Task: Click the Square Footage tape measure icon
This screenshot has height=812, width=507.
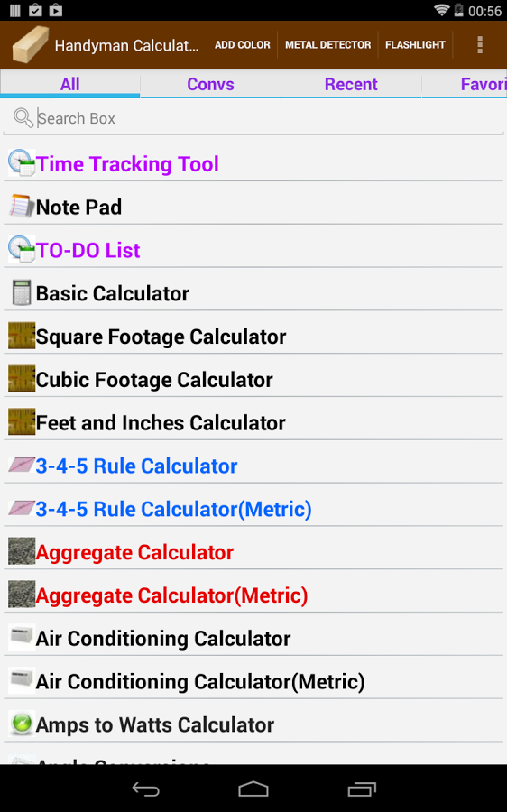Action: tap(22, 336)
